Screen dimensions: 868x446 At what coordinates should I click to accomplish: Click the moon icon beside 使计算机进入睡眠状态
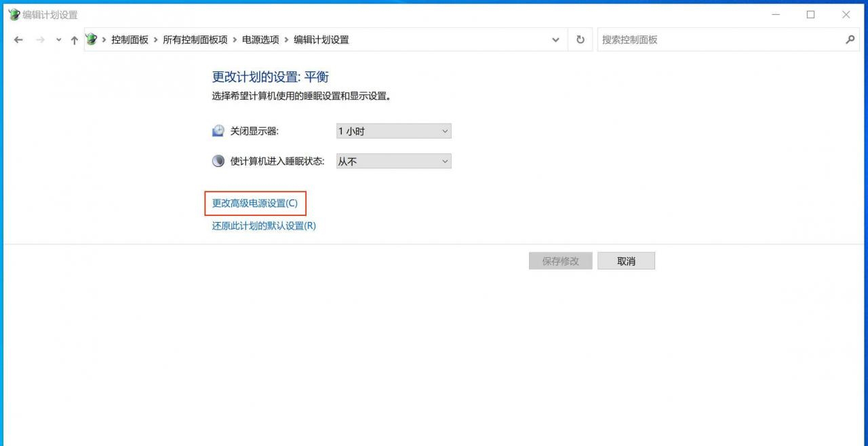point(218,162)
